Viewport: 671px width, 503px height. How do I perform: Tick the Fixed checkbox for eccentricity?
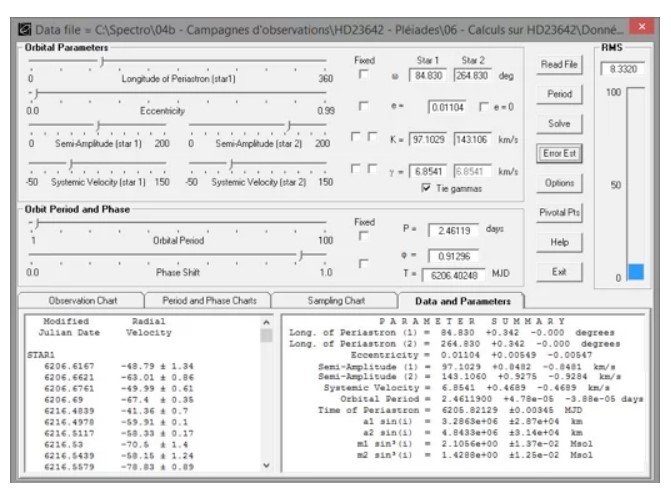[363, 106]
